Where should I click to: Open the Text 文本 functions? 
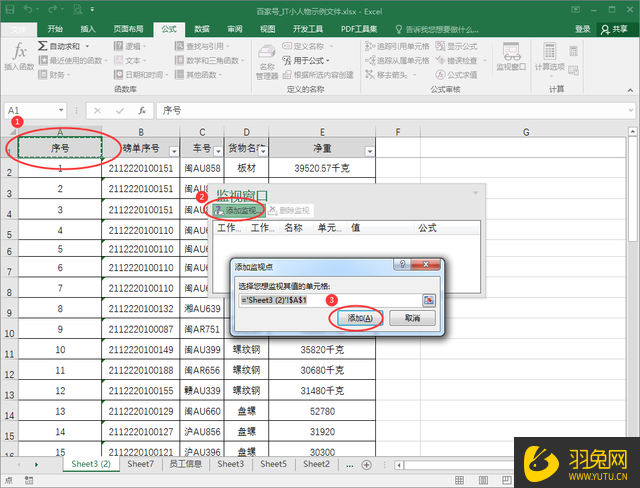tap(130, 60)
